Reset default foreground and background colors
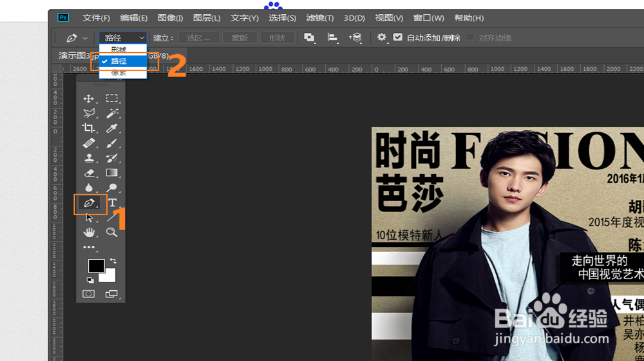The height and width of the screenshot is (361, 644). [x=90, y=280]
